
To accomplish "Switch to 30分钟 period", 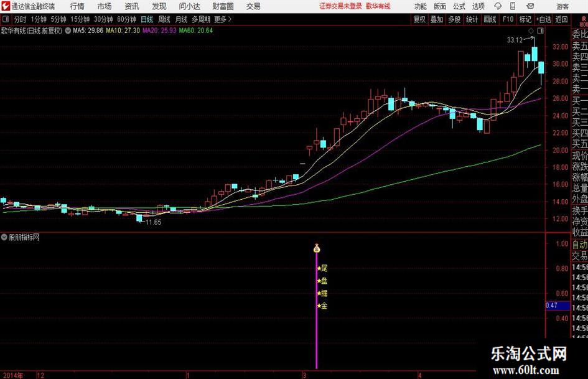I will 103,19.
